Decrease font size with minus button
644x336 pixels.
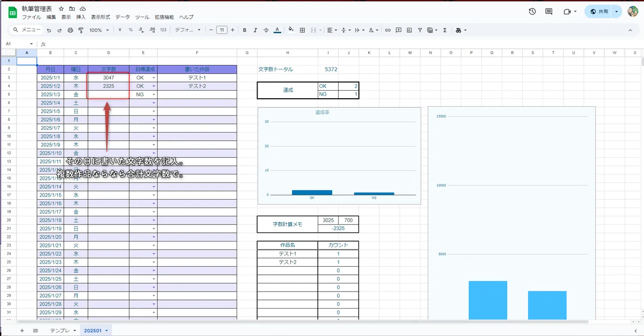pyautogui.click(x=211, y=30)
